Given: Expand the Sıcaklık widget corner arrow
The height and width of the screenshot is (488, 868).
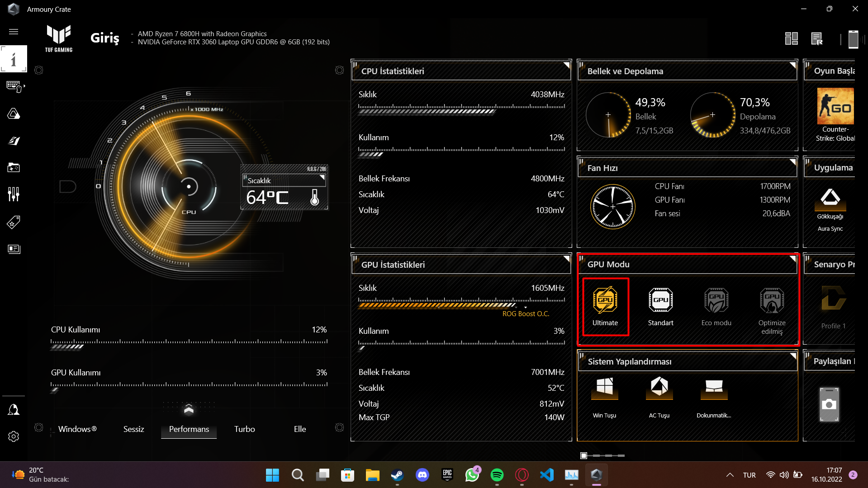Looking at the screenshot, I should tap(322, 178).
